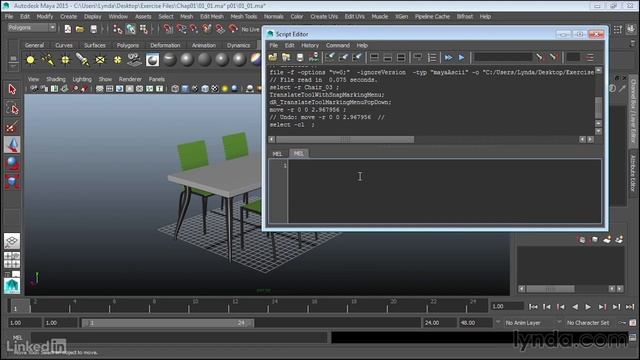Click the horizontal scrollbar in script history
640x360 pixels.
pyautogui.click(x=345, y=140)
